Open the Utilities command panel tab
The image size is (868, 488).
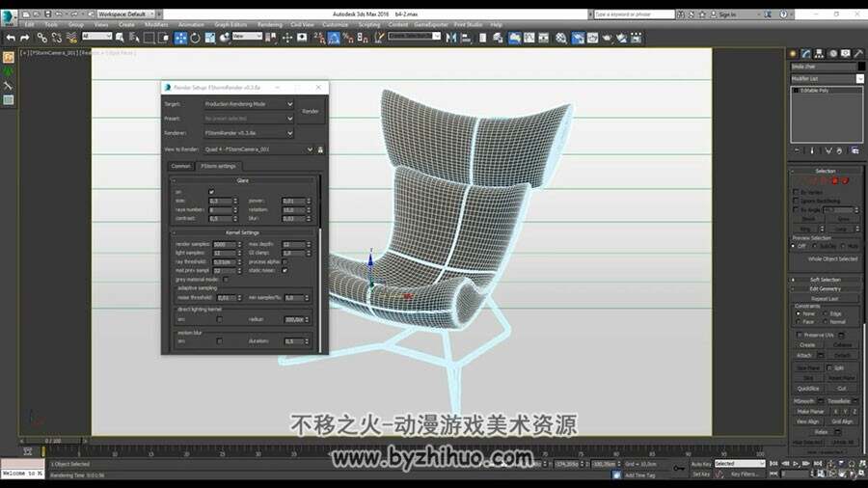coord(858,54)
